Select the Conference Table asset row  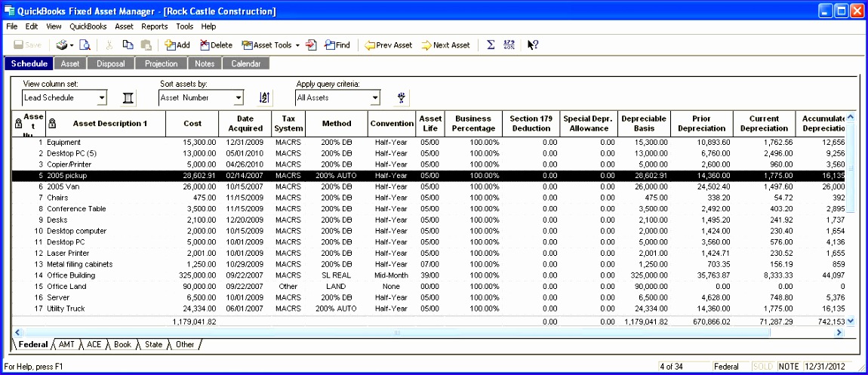click(x=429, y=209)
